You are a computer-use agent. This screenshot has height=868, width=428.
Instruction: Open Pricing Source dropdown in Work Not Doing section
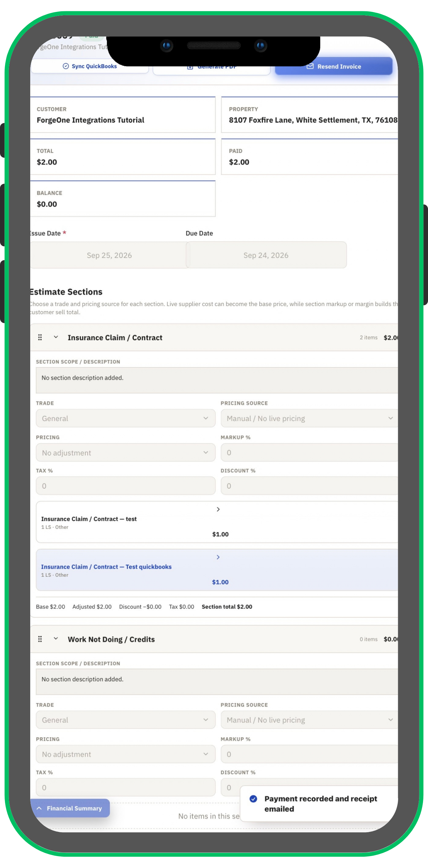[309, 720]
